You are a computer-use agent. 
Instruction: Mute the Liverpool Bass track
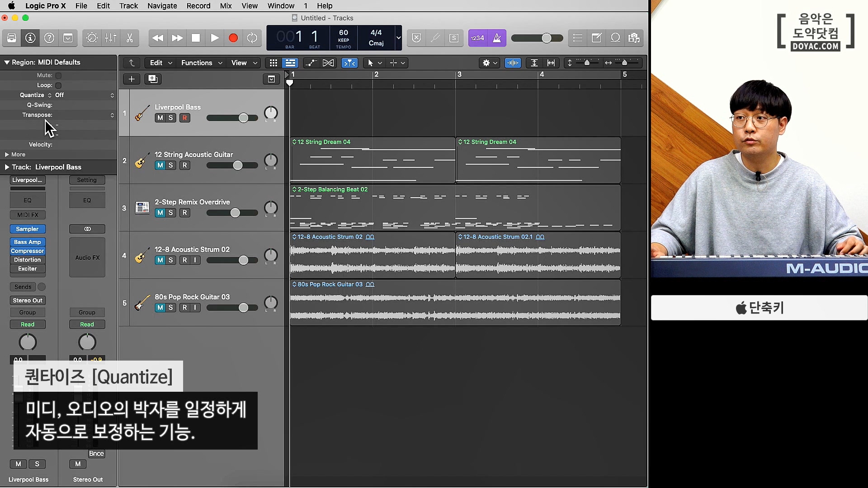coord(160,118)
